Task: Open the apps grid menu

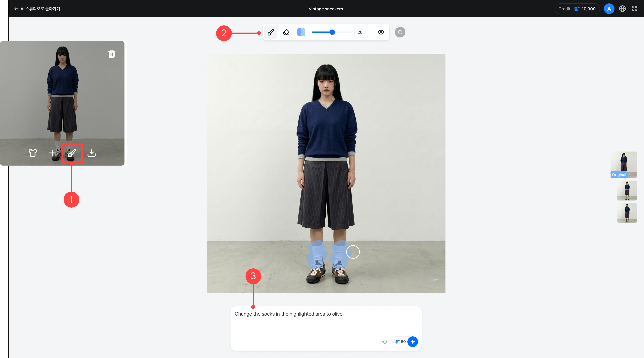Action: tap(634, 9)
